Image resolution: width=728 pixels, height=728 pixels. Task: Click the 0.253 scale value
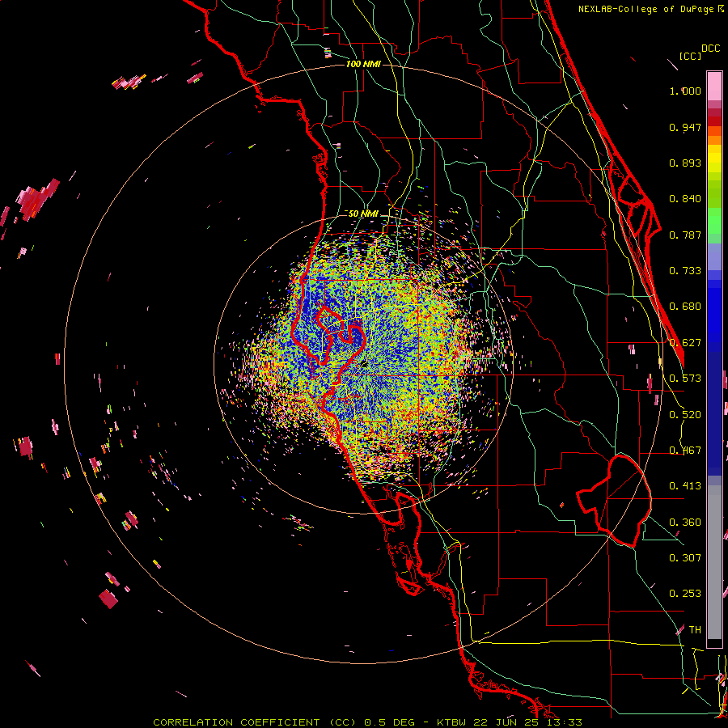[x=685, y=594]
